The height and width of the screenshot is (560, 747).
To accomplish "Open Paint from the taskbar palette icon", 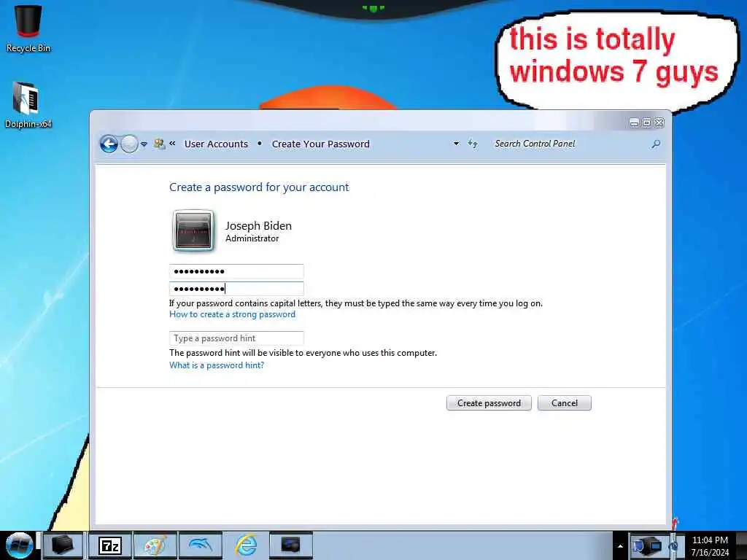I will pos(155,545).
